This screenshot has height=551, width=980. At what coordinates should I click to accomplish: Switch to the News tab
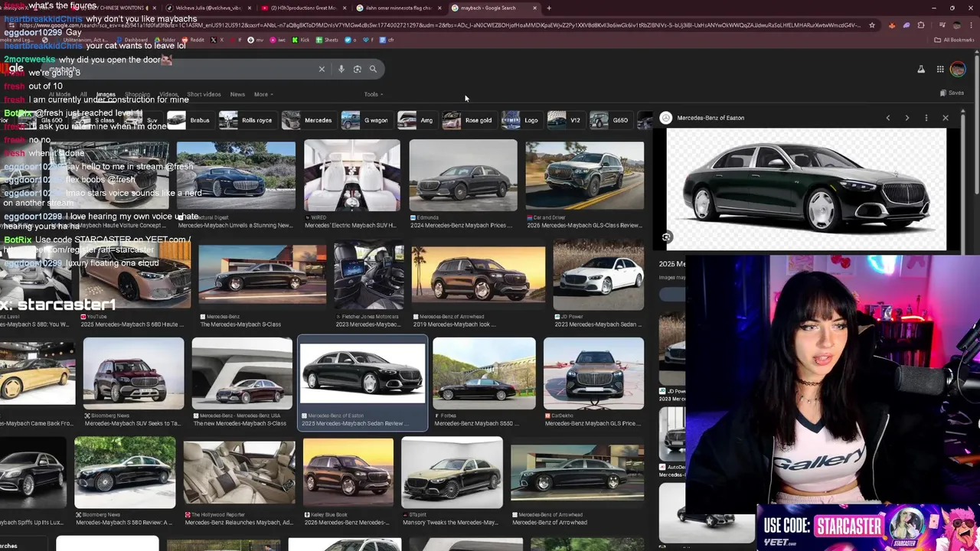coord(237,94)
